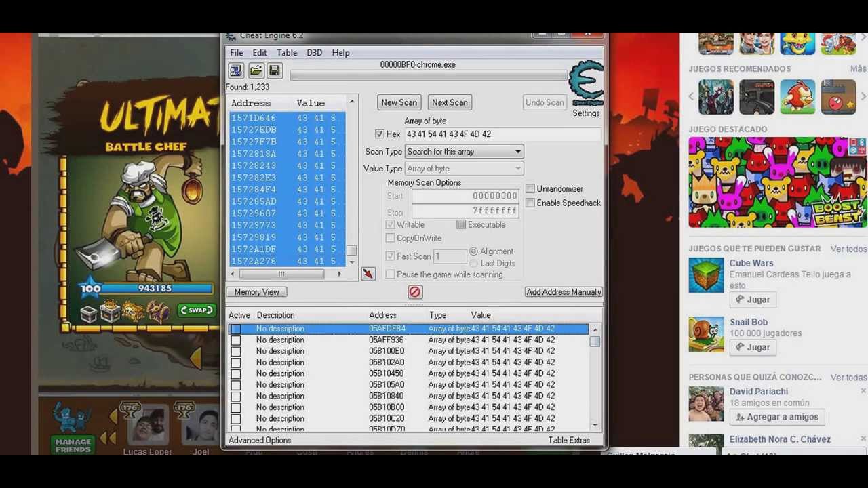Open the gun shooter recommended game icon

(x=757, y=97)
